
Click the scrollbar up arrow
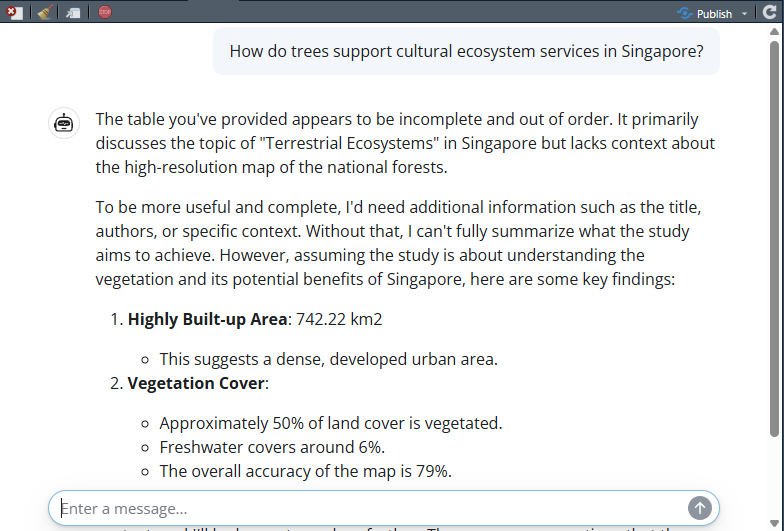coord(774,33)
